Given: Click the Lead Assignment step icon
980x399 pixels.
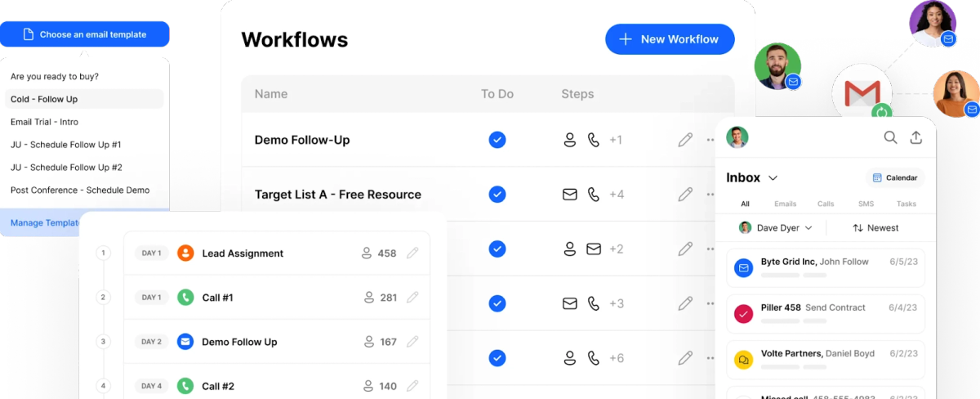Looking at the screenshot, I should pos(185,253).
